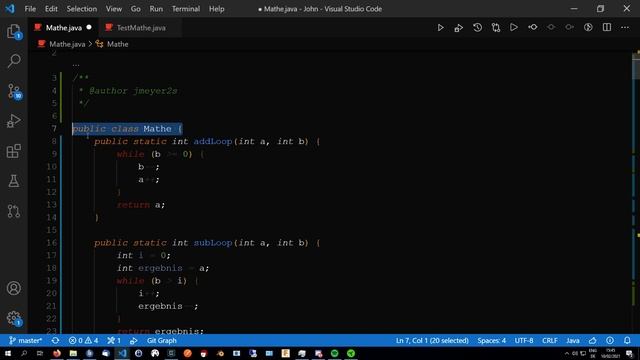The width and height of the screenshot is (640, 360).
Task: Synchronize changes in status bar
Action: tap(56, 340)
